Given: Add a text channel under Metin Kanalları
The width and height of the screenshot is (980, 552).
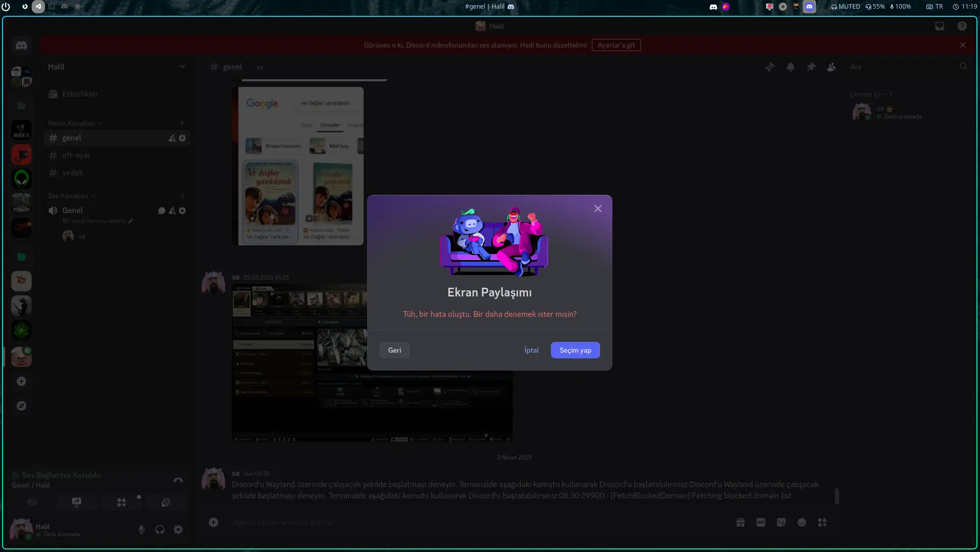Looking at the screenshot, I should (182, 123).
